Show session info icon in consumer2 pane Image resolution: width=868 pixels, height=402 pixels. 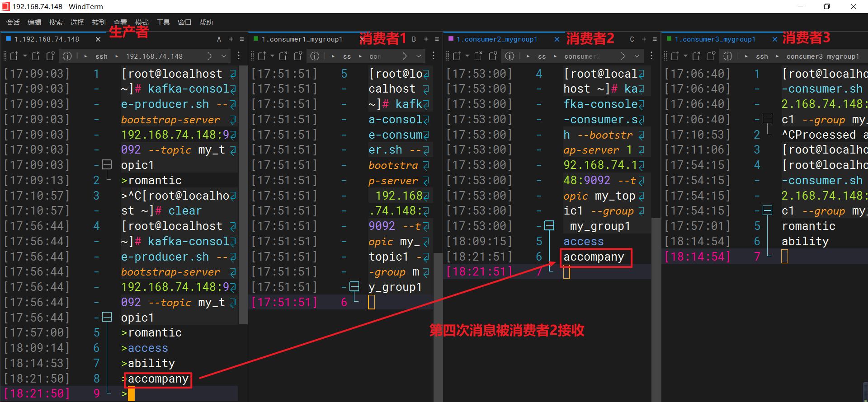509,56
